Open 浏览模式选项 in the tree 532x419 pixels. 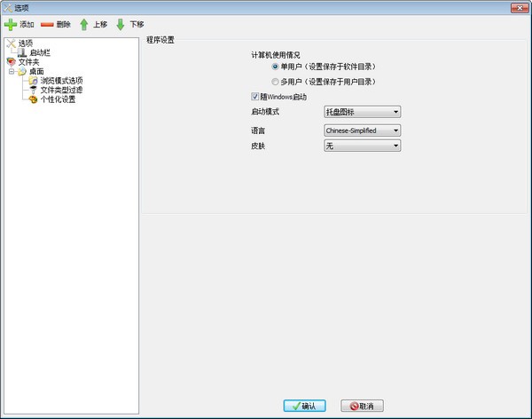point(61,81)
